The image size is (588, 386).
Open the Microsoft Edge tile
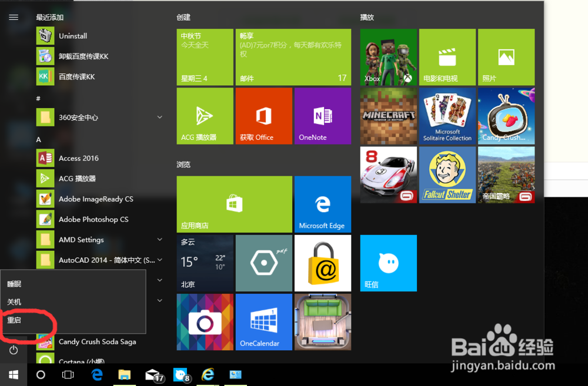(x=322, y=204)
